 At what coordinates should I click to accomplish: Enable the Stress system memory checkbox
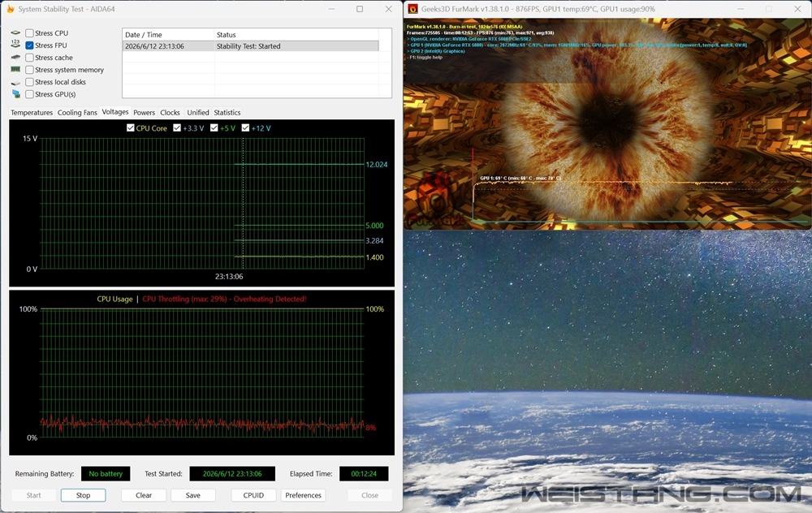(29, 70)
